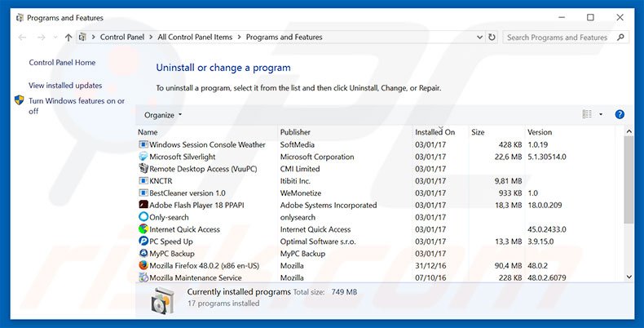Click the Windows Session Console Weather icon
644x328 pixels.
click(143, 144)
